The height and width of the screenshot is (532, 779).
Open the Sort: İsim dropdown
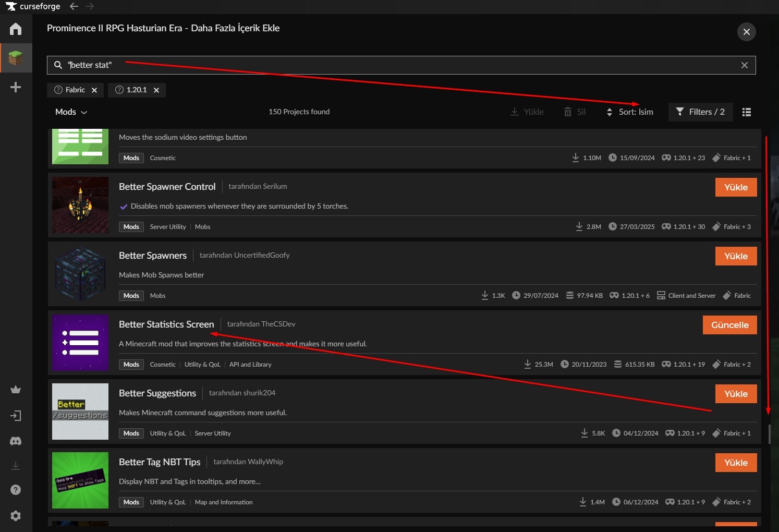point(630,112)
